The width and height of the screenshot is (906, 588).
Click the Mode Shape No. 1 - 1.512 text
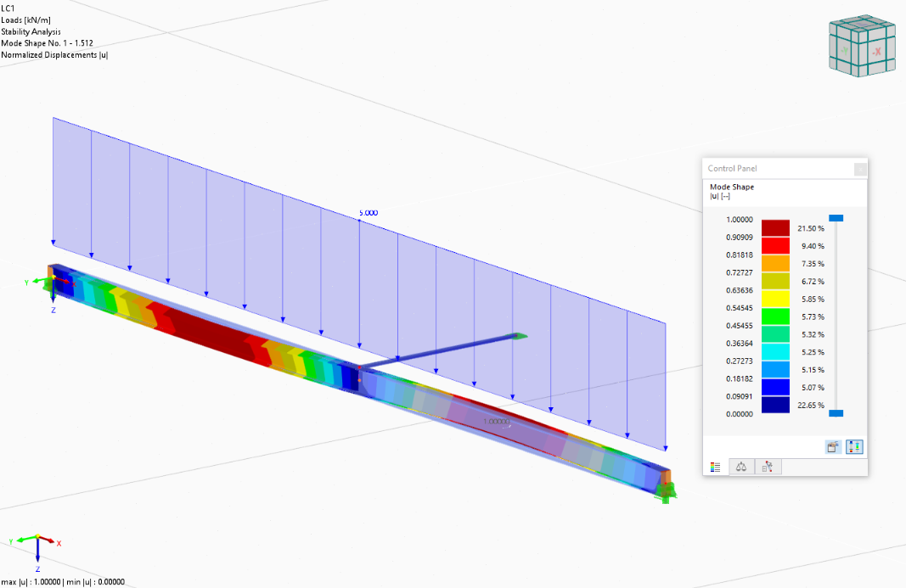click(x=47, y=43)
